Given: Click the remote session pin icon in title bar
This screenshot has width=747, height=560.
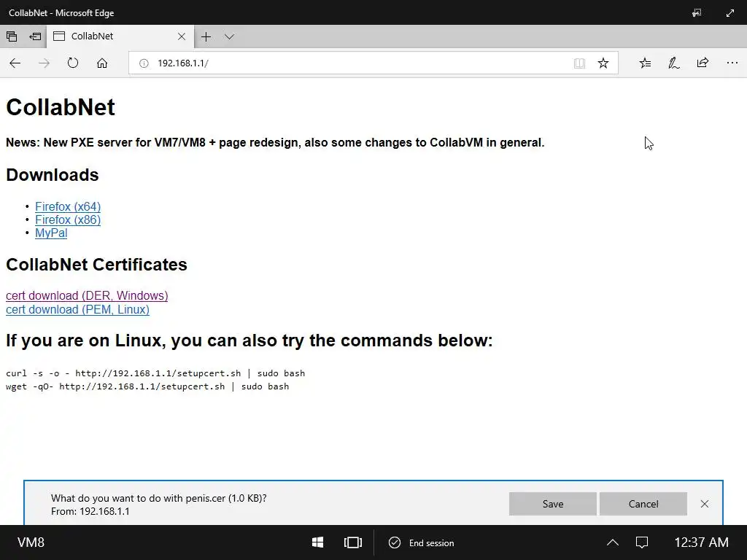Looking at the screenshot, I should [x=697, y=13].
